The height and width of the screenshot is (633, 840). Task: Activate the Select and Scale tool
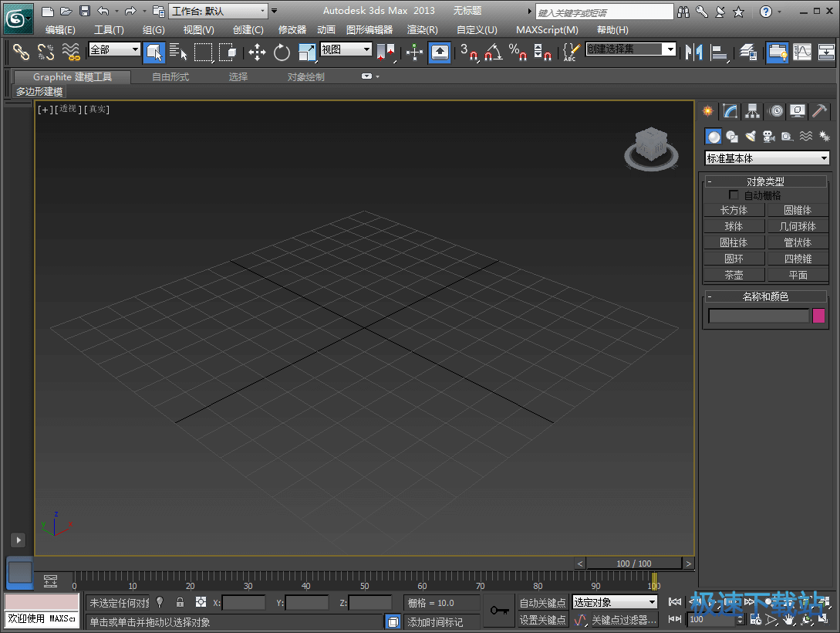[x=307, y=52]
